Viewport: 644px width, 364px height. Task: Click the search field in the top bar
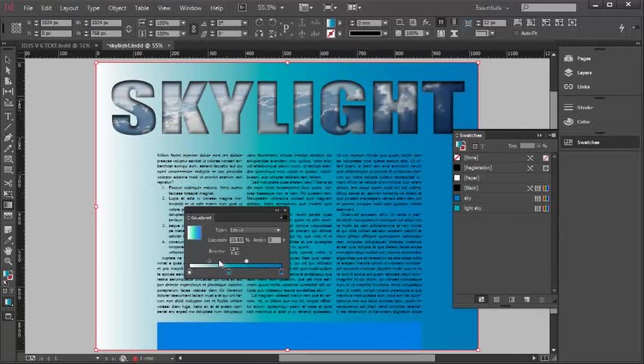[549, 8]
